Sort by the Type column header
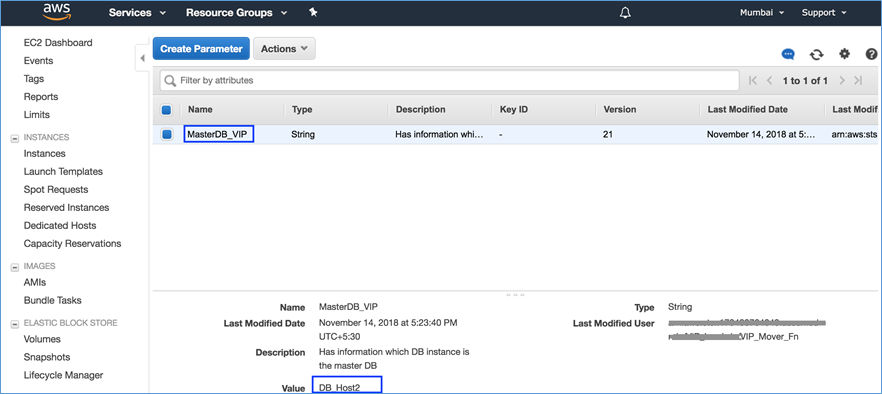Image resolution: width=882 pixels, height=394 pixels. pos(302,110)
